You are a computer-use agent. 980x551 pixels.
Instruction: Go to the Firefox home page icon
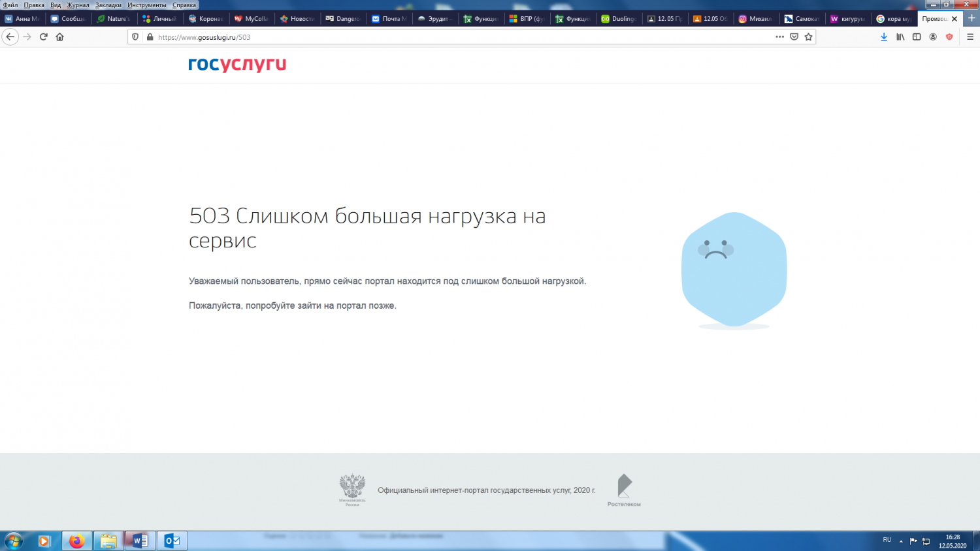pyautogui.click(x=59, y=37)
